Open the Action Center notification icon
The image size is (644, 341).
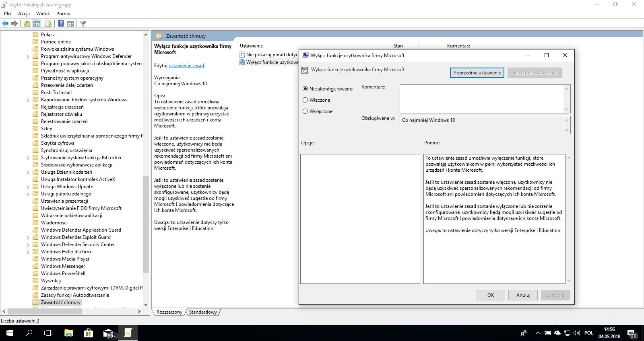coord(632,333)
